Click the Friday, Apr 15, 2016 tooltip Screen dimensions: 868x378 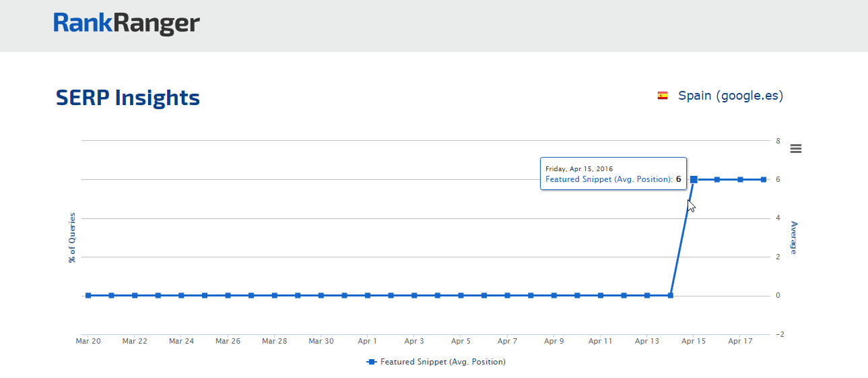[613, 174]
